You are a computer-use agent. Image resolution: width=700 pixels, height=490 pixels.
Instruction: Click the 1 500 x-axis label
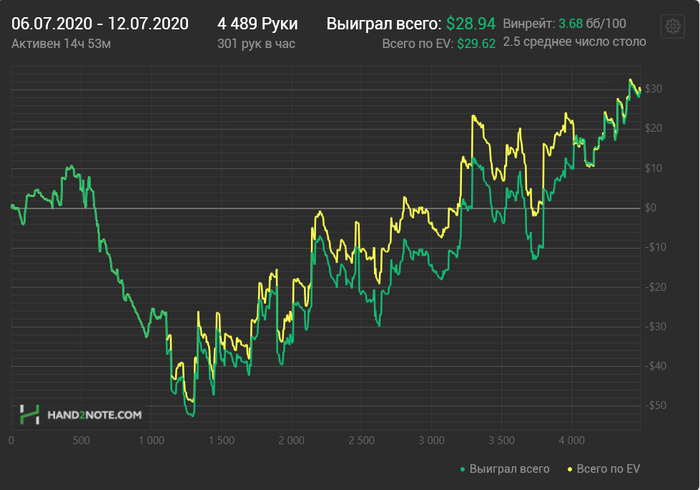point(221,441)
